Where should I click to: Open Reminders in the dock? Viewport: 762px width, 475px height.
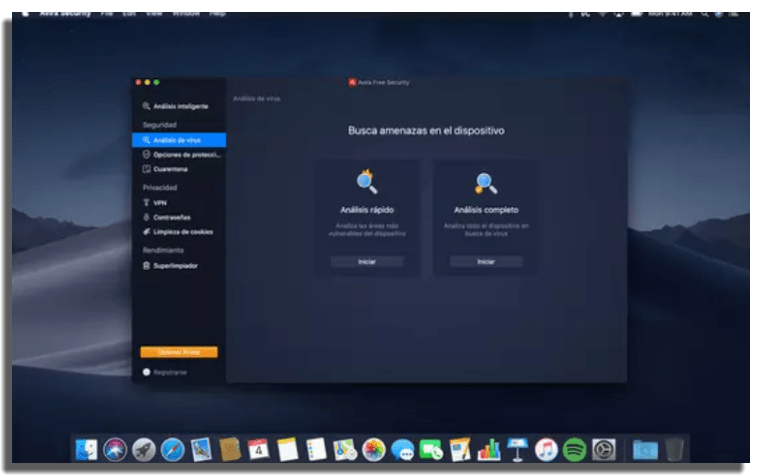pos(316,450)
